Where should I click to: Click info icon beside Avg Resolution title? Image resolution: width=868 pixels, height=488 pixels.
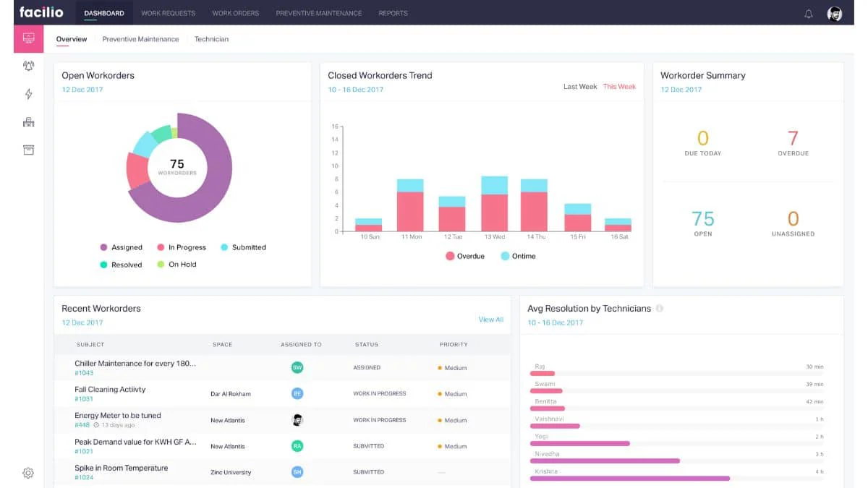tap(659, 309)
